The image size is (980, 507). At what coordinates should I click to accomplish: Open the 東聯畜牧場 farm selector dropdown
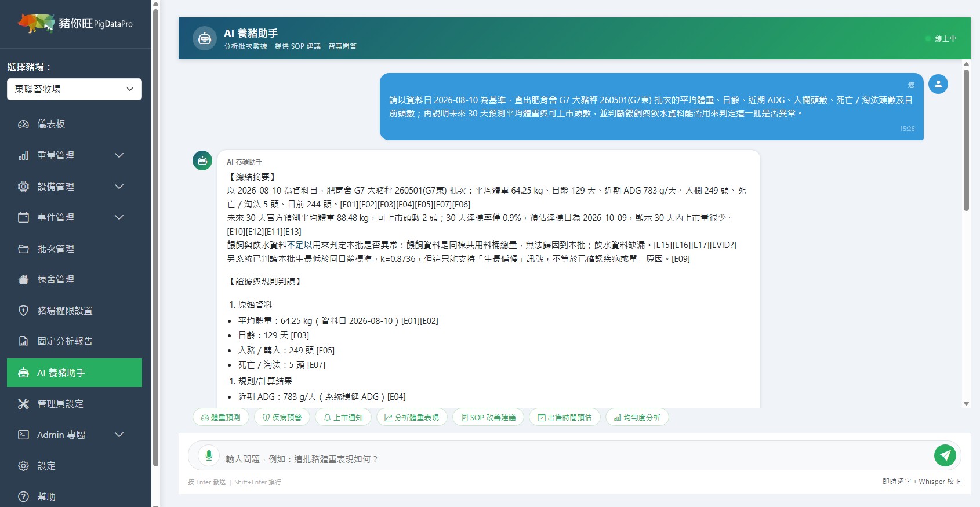pos(74,89)
